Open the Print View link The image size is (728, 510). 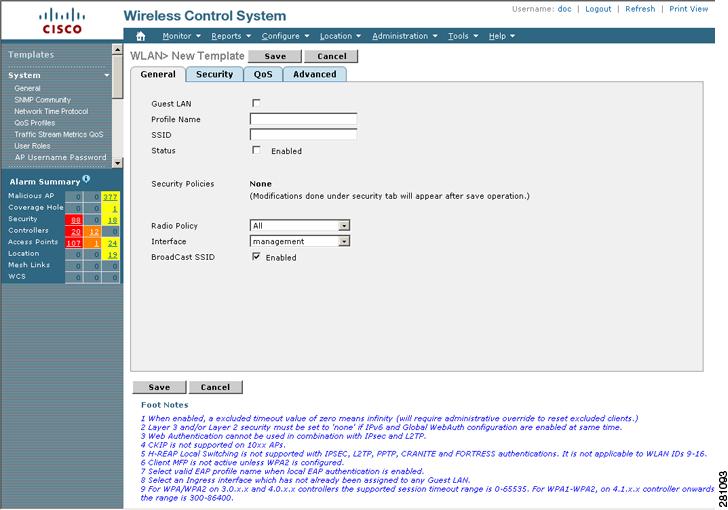[x=689, y=9]
